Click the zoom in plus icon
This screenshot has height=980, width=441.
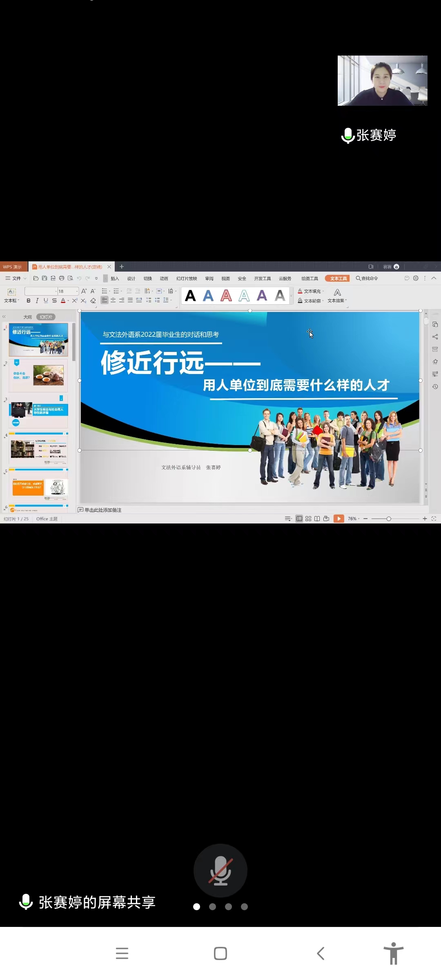(x=425, y=519)
